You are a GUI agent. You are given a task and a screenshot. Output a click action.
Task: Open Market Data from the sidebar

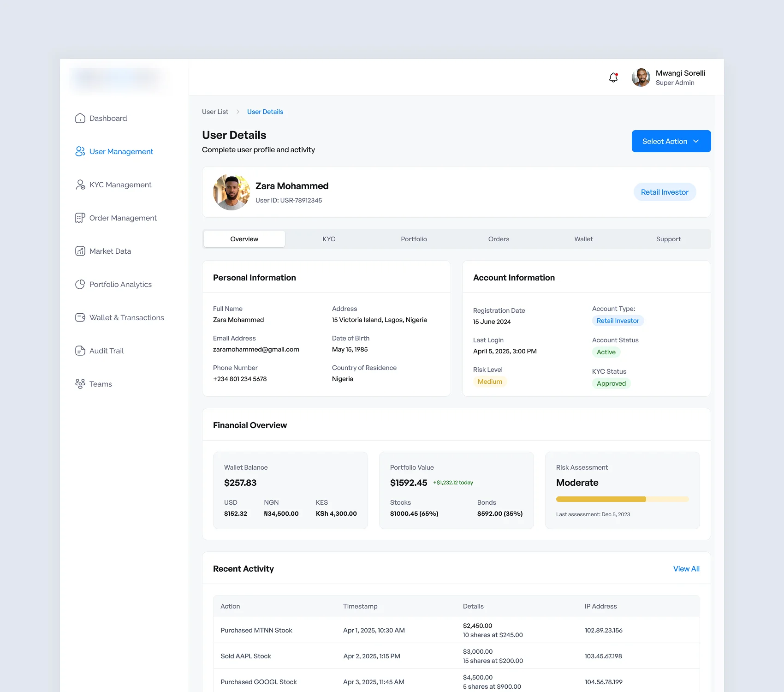pyautogui.click(x=110, y=251)
